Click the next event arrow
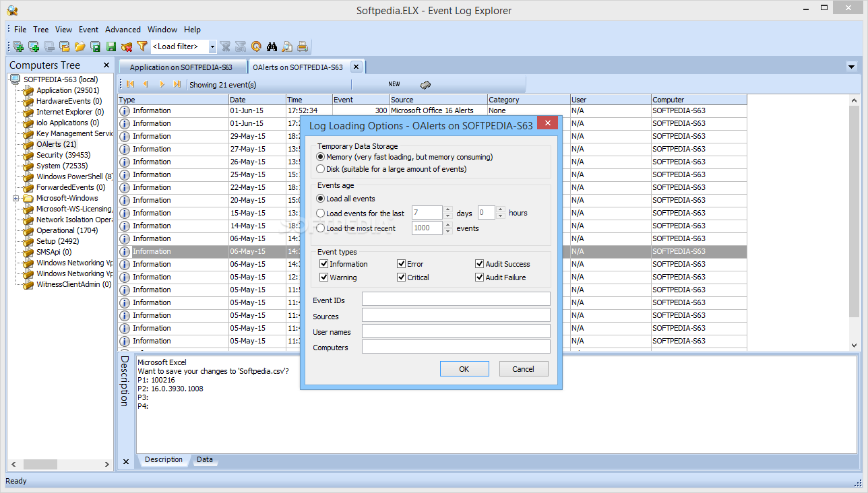This screenshot has height=493, width=868. click(162, 84)
